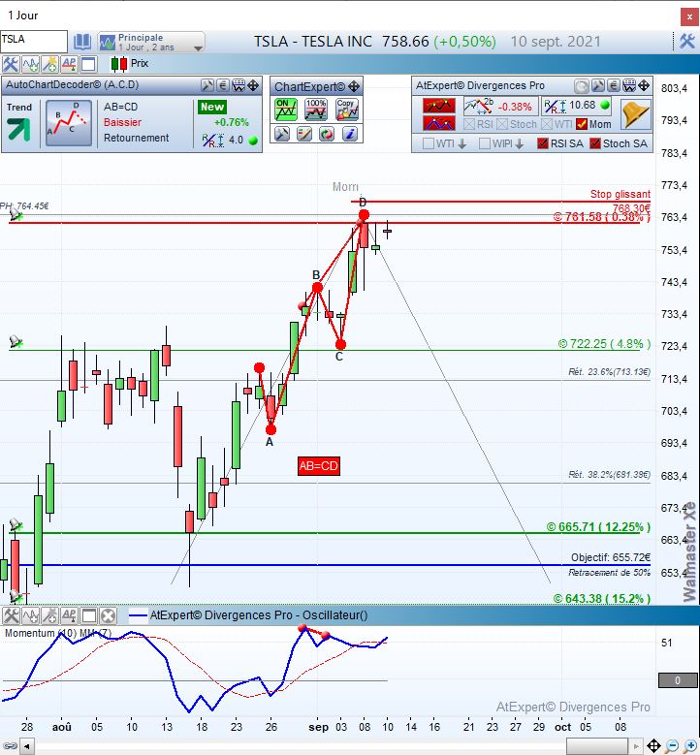Click AutoChartDecoder risk/reward 4.0 icon
This screenshot has width=700, height=755.
(213, 141)
